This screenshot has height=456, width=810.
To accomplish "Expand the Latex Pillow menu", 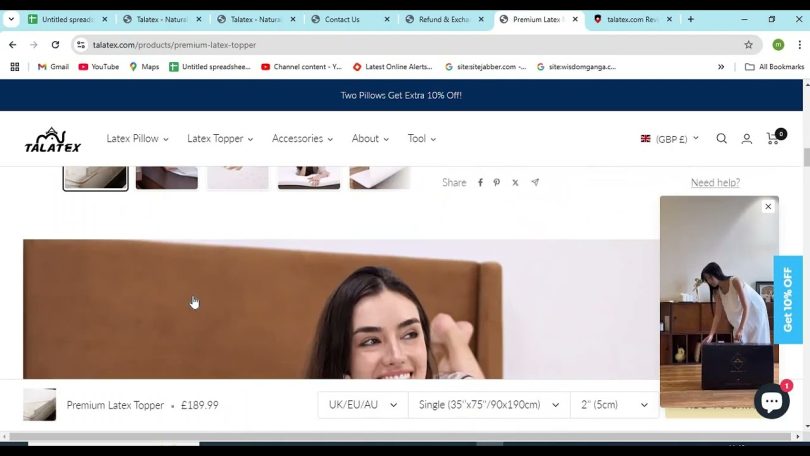I will pos(137,139).
